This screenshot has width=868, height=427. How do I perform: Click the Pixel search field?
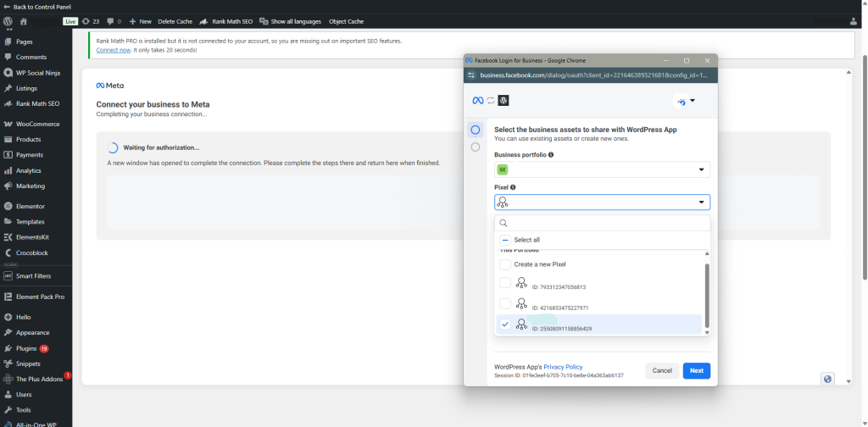pyautogui.click(x=603, y=223)
